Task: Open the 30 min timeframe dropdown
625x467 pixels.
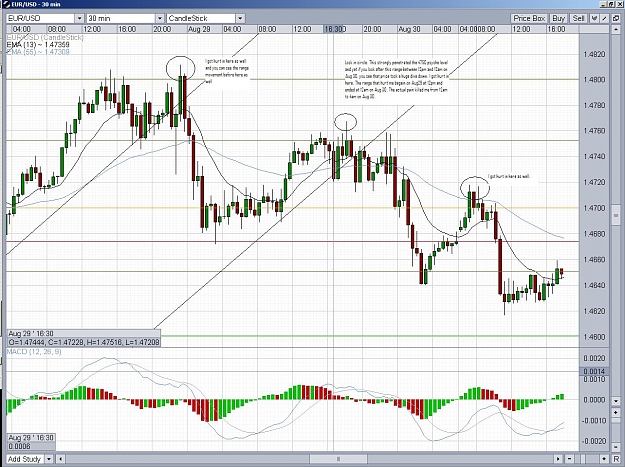Action: coord(159,18)
